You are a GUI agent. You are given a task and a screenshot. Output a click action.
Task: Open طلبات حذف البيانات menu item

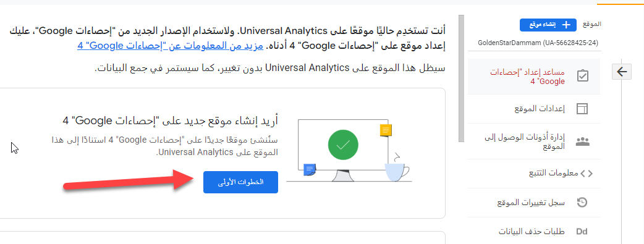click(x=534, y=232)
